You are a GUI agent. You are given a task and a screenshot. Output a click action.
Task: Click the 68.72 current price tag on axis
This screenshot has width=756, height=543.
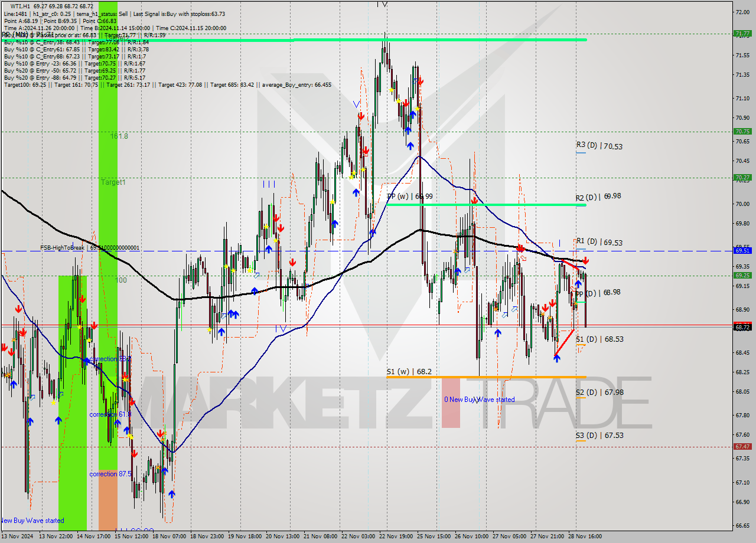click(x=742, y=327)
